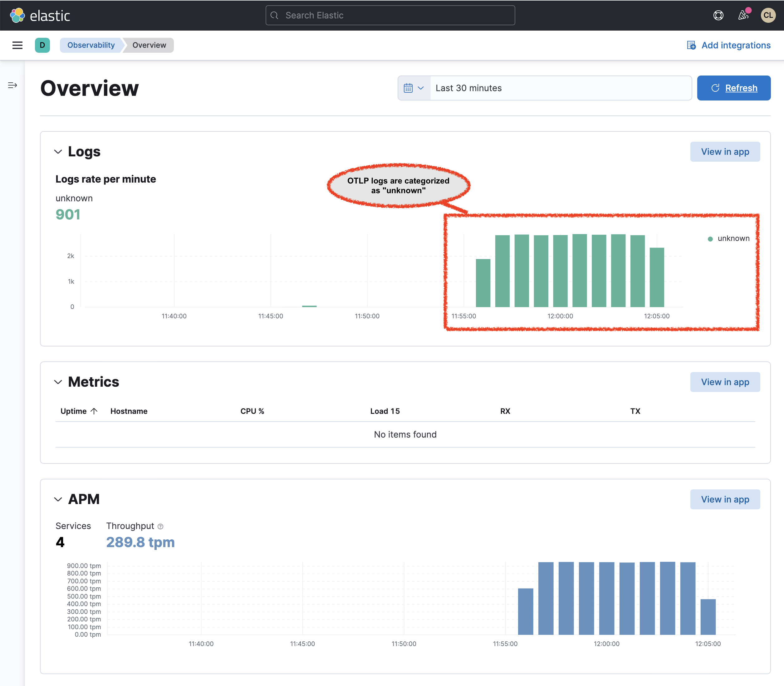Open the date picker calendar icon
This screenshot has height=686, width=784.
(409, 88)
